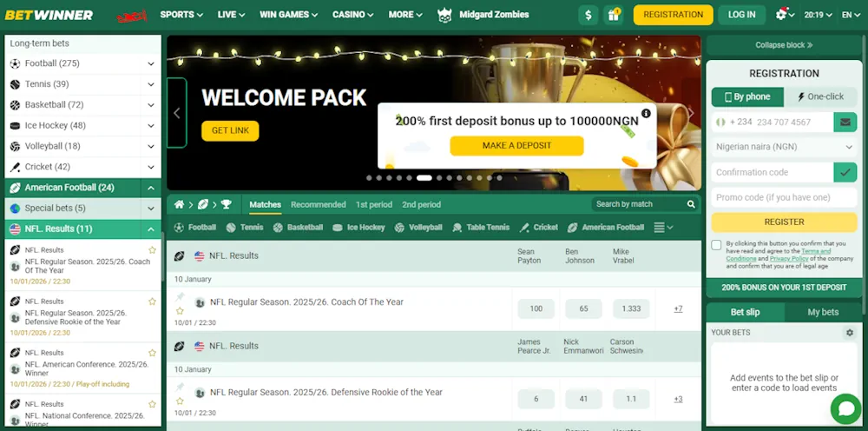Viewport: 868px width, 431px height.
Task: Open bet slip settings gear
Action: coord(849,333)
